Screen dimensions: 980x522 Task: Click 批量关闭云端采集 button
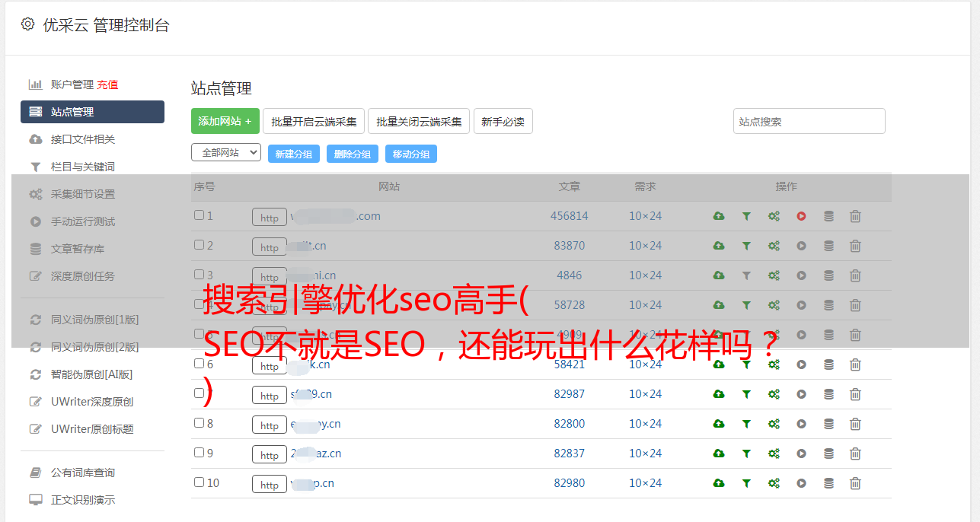[x=419, y=121]
